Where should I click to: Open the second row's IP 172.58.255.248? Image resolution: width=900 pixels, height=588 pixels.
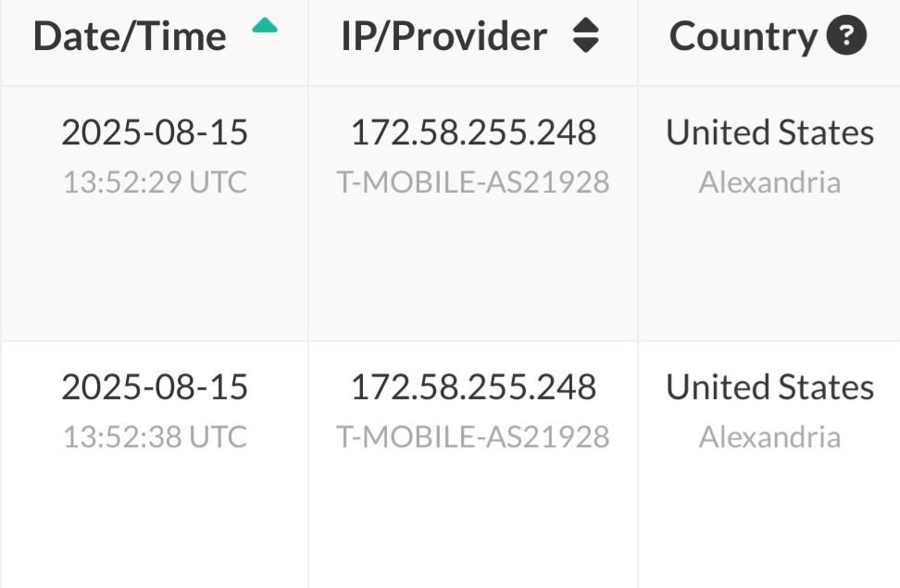pos(472,387)
